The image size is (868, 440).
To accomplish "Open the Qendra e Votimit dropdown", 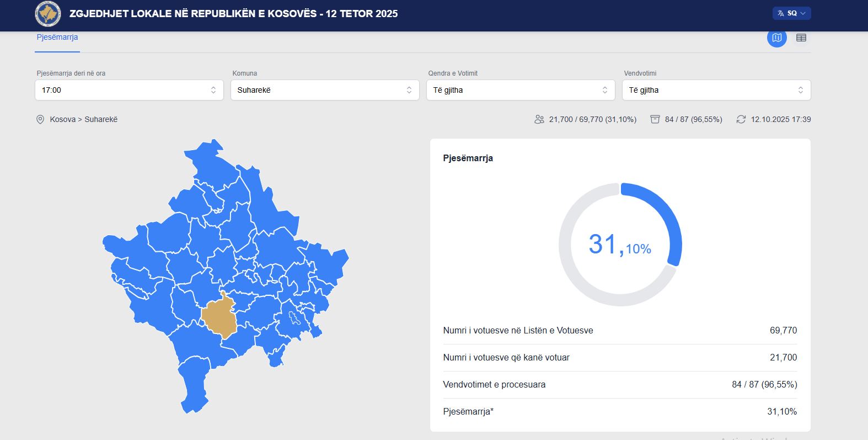I will pos(520,90).
